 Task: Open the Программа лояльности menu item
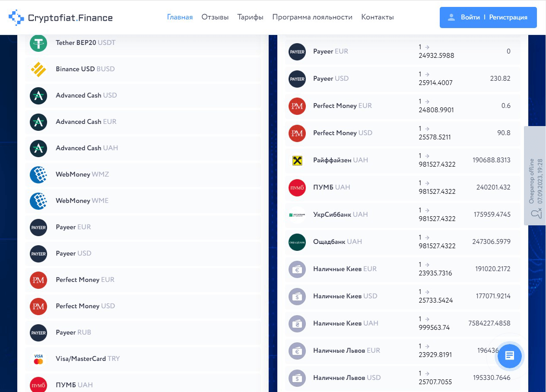point(312,17)
